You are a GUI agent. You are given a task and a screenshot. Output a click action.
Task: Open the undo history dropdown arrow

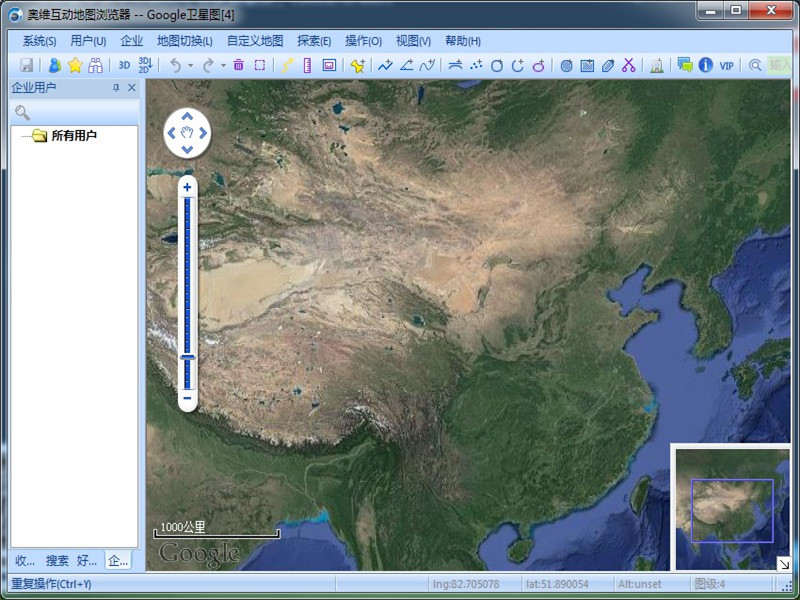tap(190, 66)
